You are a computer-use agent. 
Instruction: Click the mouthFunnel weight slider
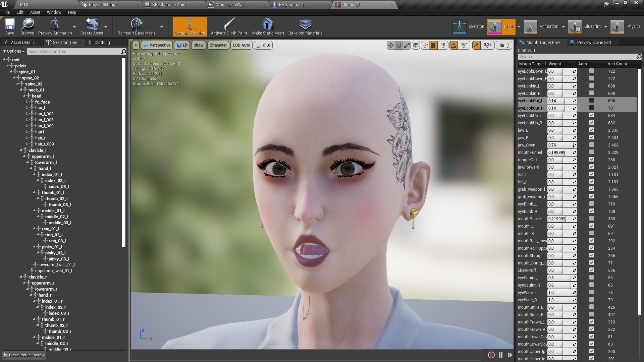click(x=561, y=153)
